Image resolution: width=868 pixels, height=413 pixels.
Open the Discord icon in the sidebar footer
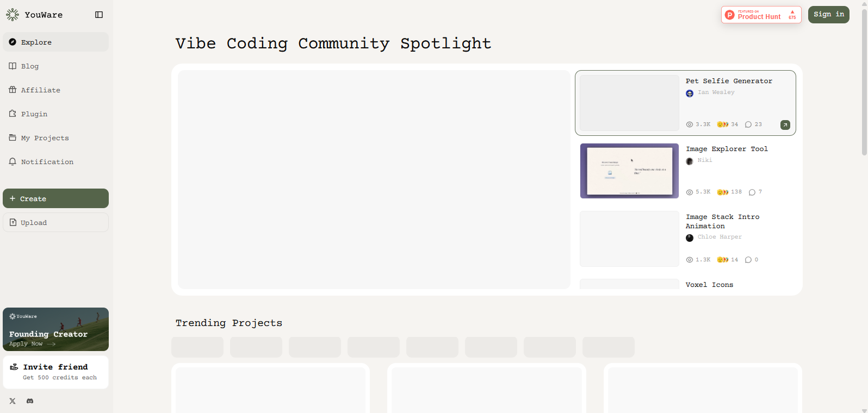(30, 401)
